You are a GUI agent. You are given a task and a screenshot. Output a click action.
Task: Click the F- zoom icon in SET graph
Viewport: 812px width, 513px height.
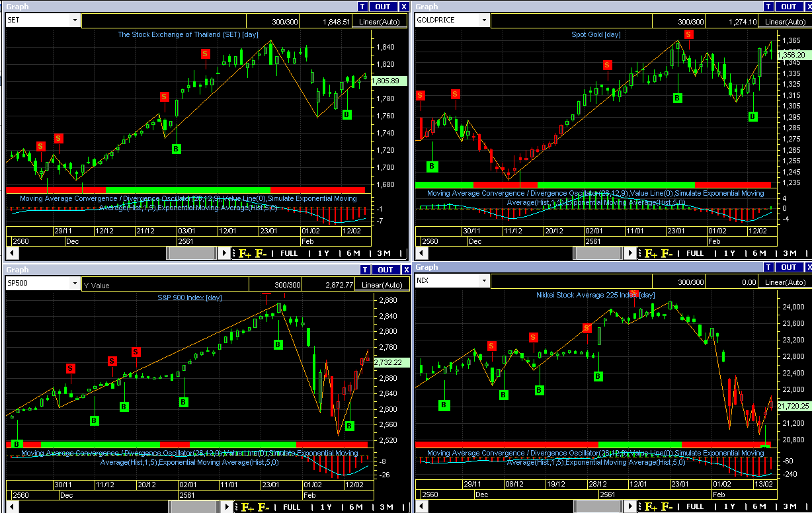click(x=261, y=253)
